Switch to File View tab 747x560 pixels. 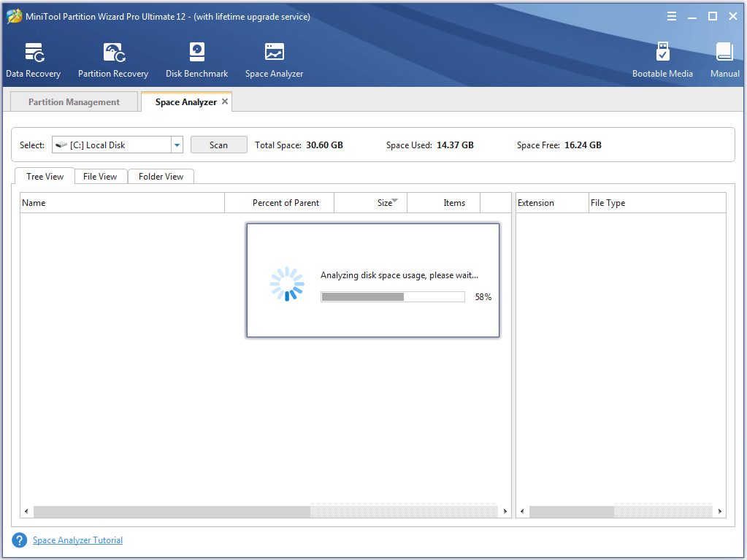pyautogui.click(x=100, y=176)
